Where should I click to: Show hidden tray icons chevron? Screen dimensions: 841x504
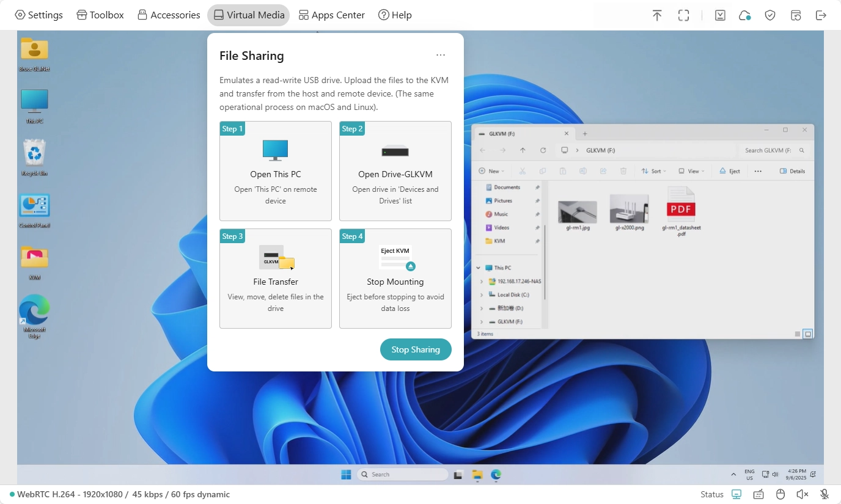[733, 474]
